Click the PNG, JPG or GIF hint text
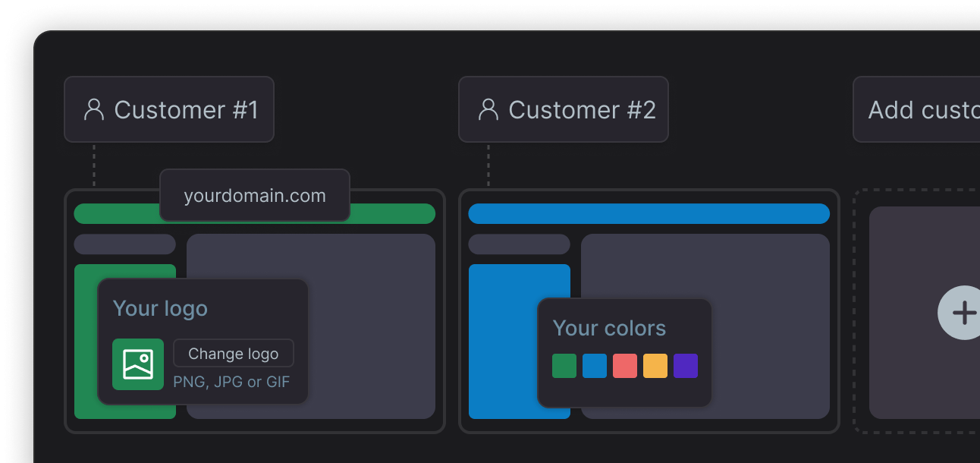The width and height of the screenshot is (980, 463). point(231,382)
